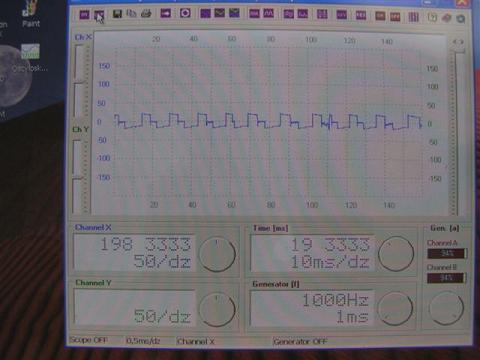Click the first purple toolbar icon
480x360 pixels.
point(84,14)
